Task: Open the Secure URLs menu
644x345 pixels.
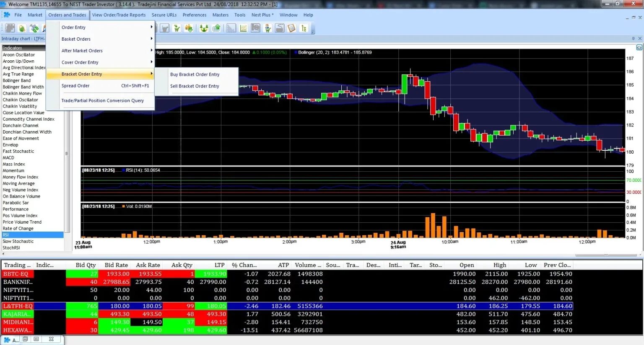Action: [x=164, y=15]
